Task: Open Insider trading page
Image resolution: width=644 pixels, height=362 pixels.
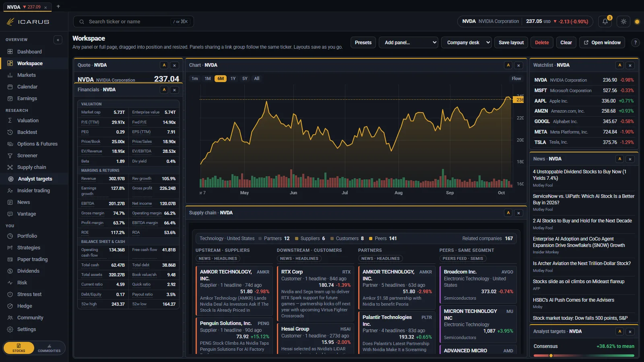Action: 34,191
